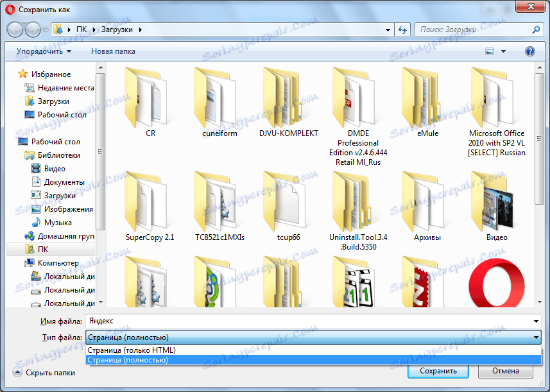The width and height of the screenshot is (550, 392).
Task: Open the SuperCopy 2.1 folder
Action: click(150, 206)
